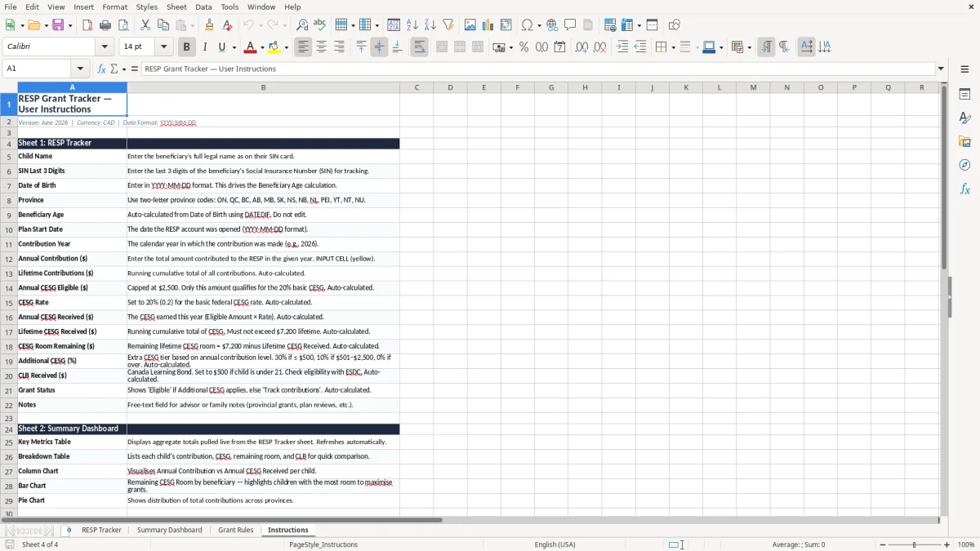Toggle Wrap Text
The image size is (980, 551).
pyautogui.click(x=419, y=47)
